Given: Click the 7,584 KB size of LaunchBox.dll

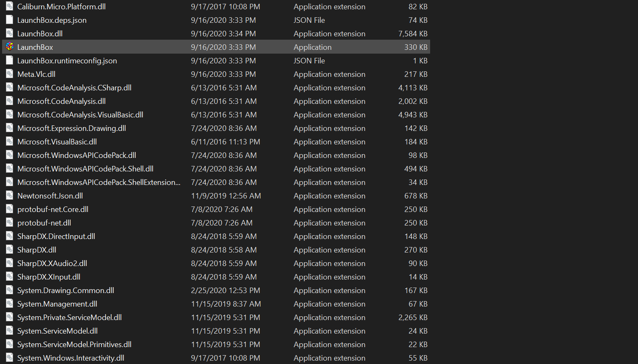Looking at the screenshot, I should [413, 34].
